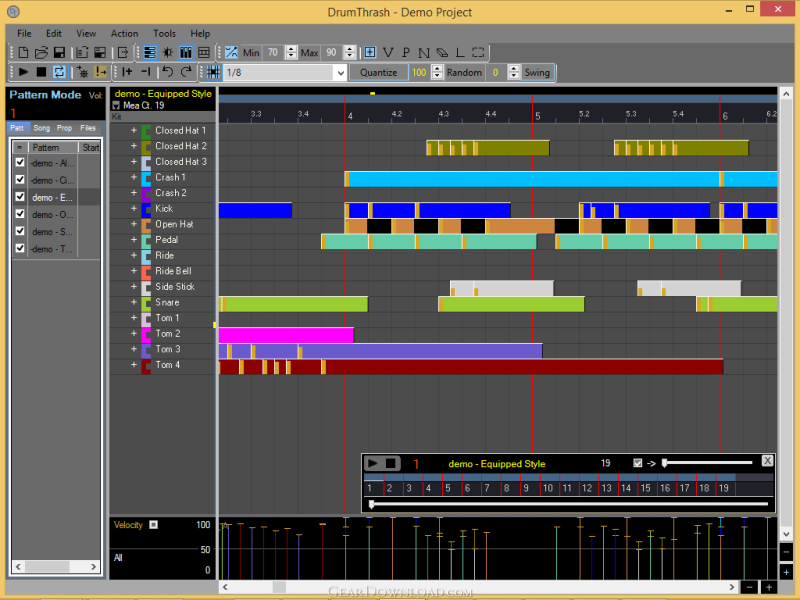Screen dimensions: 800x600
Task: Switch to the Files tab
Action: [x=88, y=128]
